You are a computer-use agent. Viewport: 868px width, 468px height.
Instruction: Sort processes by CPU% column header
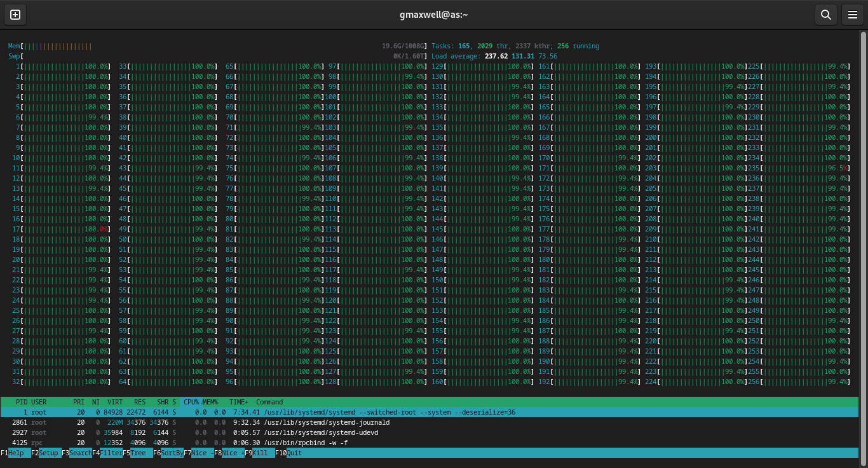coord(191,402)
